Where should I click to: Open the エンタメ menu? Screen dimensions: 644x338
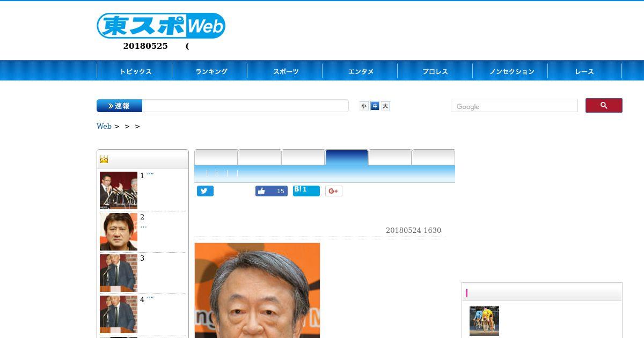pyautogui.click(x=360, y=71)
